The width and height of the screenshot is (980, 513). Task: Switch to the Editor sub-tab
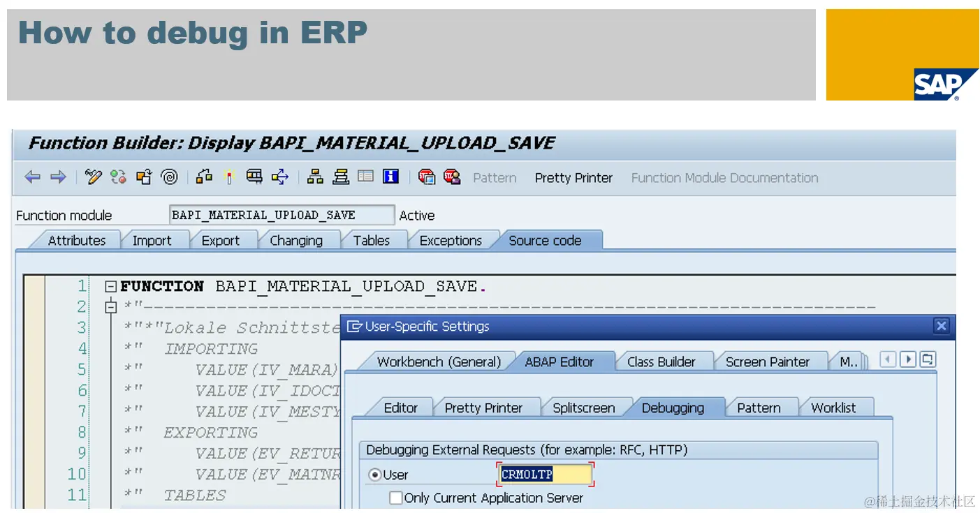(x=400, y=408)
